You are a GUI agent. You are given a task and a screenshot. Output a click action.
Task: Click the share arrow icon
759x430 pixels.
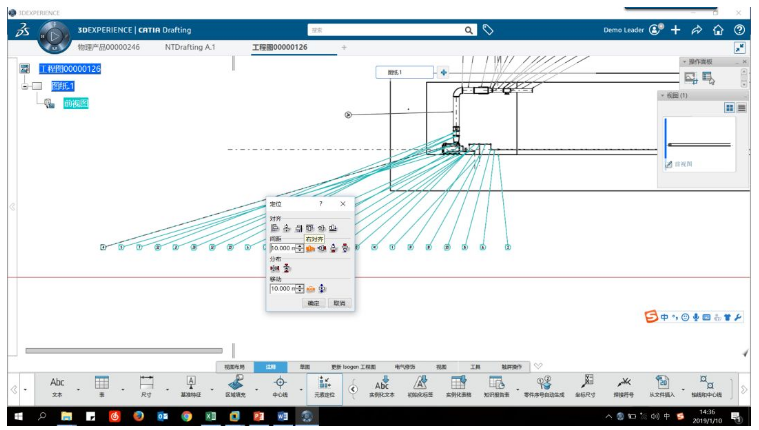pyautogui.click(x=697, y=30)
